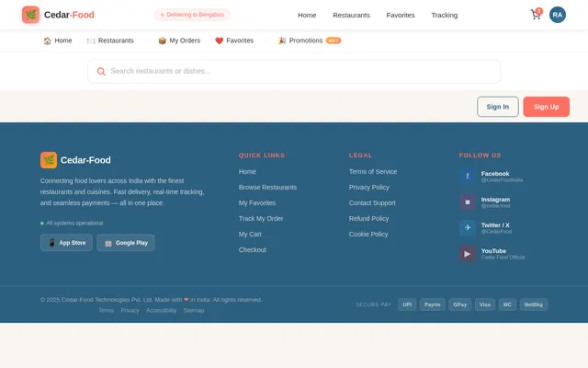Click the HOT badge on Promotions
The width and height of the screenshot is (588, 368).
(x=334, y=40)
